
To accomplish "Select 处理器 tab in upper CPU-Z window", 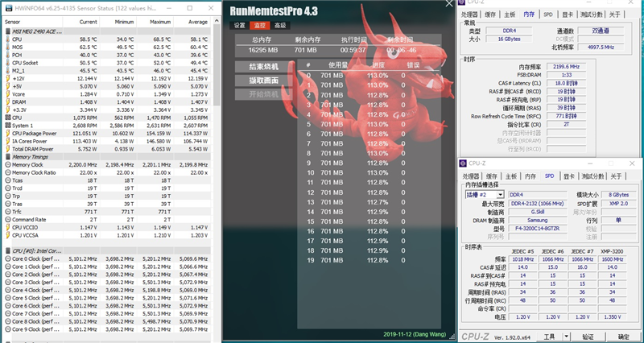I will tap(469, 14).
